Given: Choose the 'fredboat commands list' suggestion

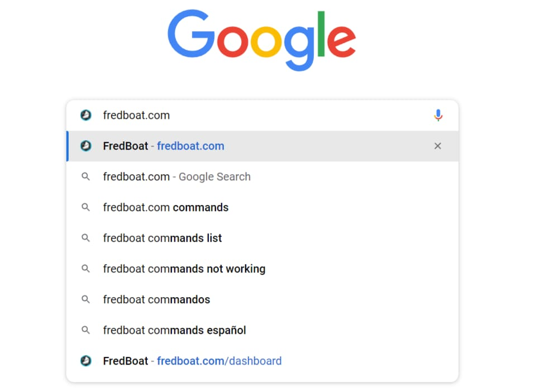Looking at the screenshot, I should point(263,238).
